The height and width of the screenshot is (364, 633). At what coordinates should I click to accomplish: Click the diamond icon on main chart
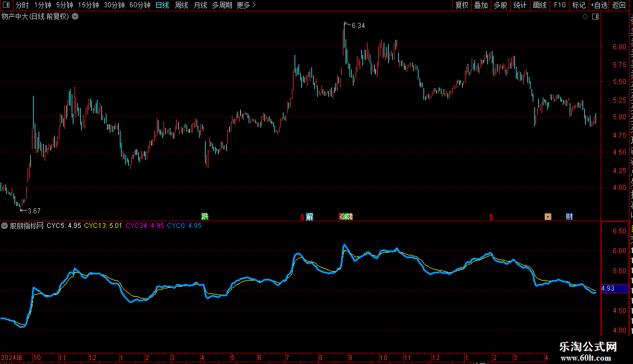tap(585, 17)
